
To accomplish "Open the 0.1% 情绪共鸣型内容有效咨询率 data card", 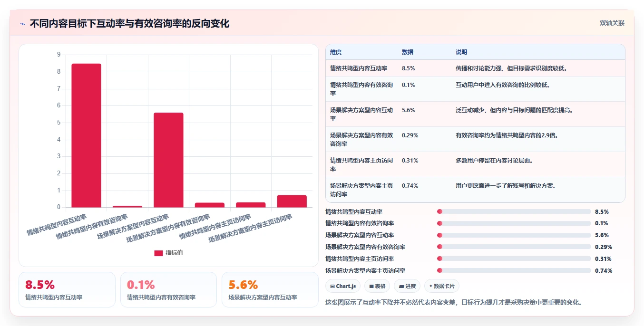I will click(x=168, y=289).
